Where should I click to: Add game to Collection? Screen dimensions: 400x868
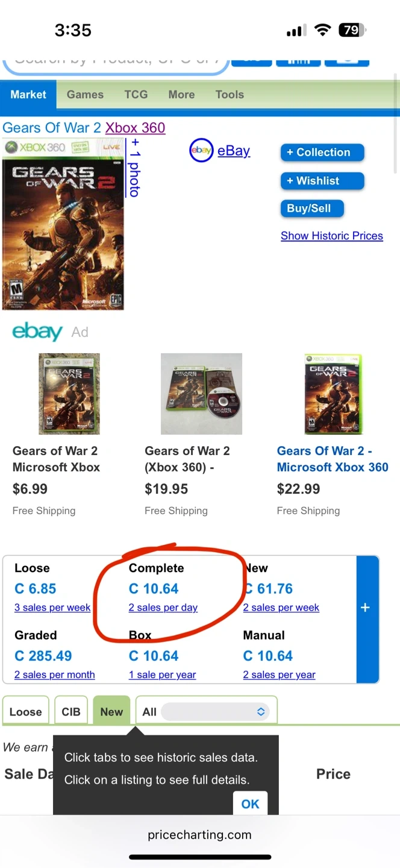tap(322, 153)
